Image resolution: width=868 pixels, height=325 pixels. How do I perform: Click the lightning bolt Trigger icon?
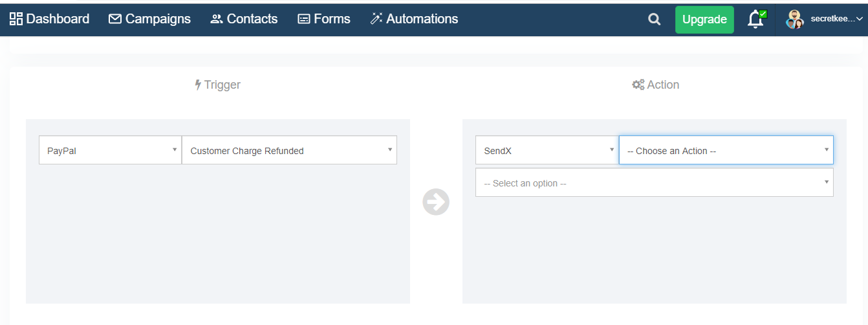tap(198, 85)
